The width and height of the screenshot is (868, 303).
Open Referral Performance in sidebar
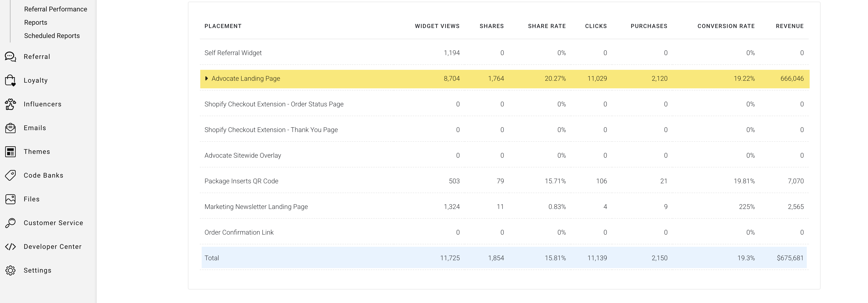tap(56, 9)
